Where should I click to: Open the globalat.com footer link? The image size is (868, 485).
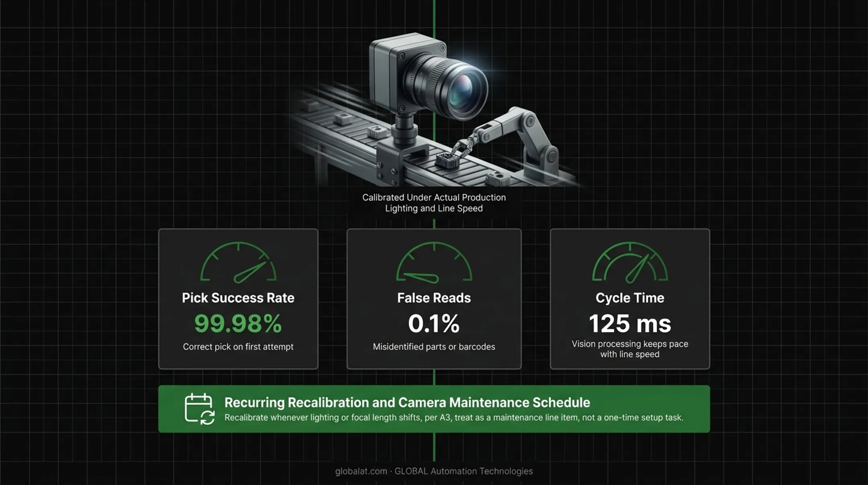click(361, 471)
